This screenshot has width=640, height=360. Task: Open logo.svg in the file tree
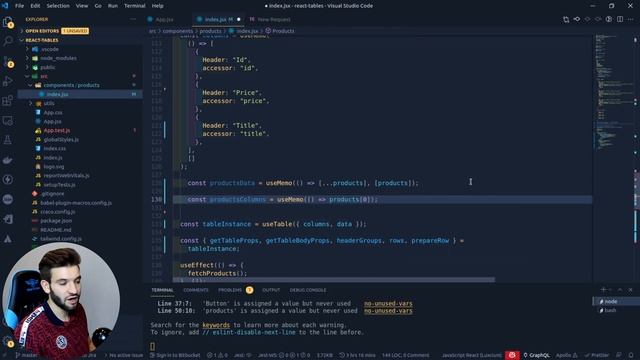(54, 167)
